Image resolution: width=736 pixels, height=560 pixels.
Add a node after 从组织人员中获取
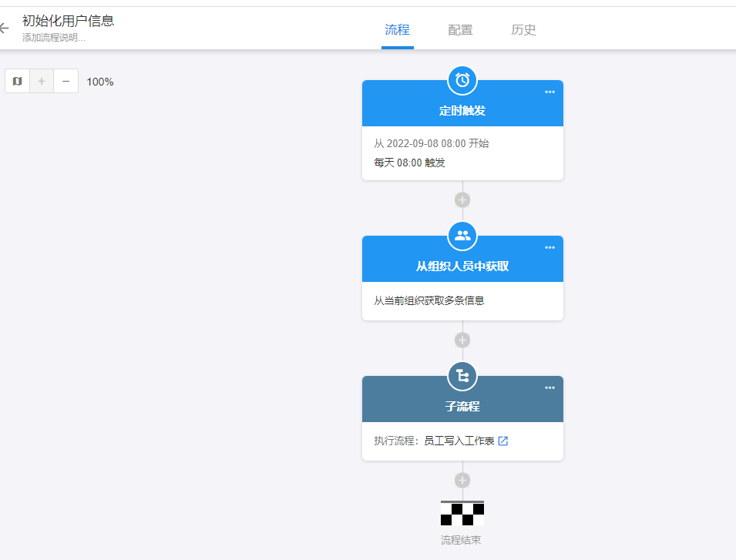462,340
